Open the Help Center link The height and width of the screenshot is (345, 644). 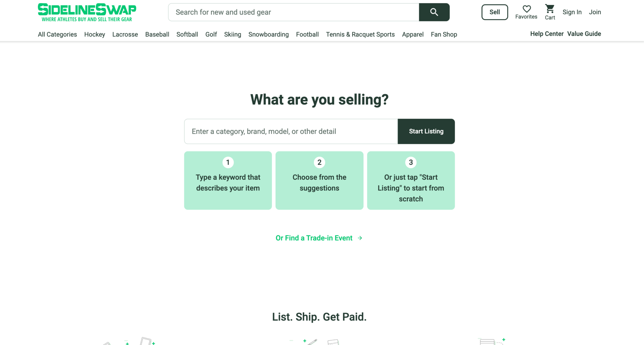coord(547,34)
